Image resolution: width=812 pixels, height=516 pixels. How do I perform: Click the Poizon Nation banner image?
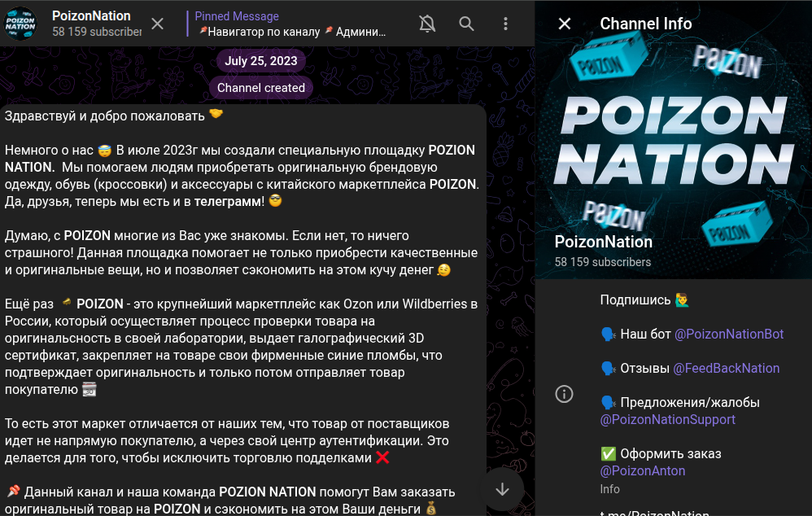click(x=673, y=138)
